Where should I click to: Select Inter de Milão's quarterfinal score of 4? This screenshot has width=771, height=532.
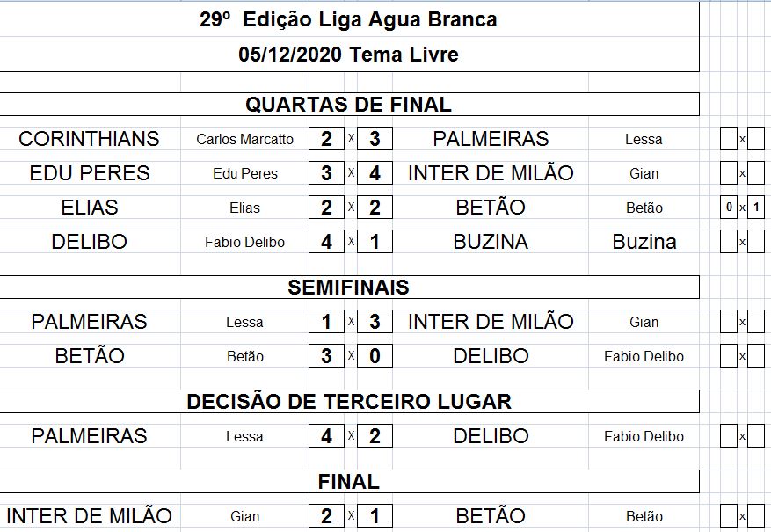[375, 173]
